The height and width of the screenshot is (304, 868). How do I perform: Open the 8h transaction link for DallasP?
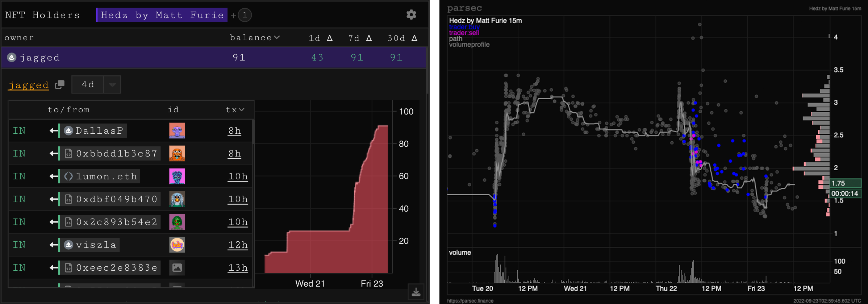234,131
